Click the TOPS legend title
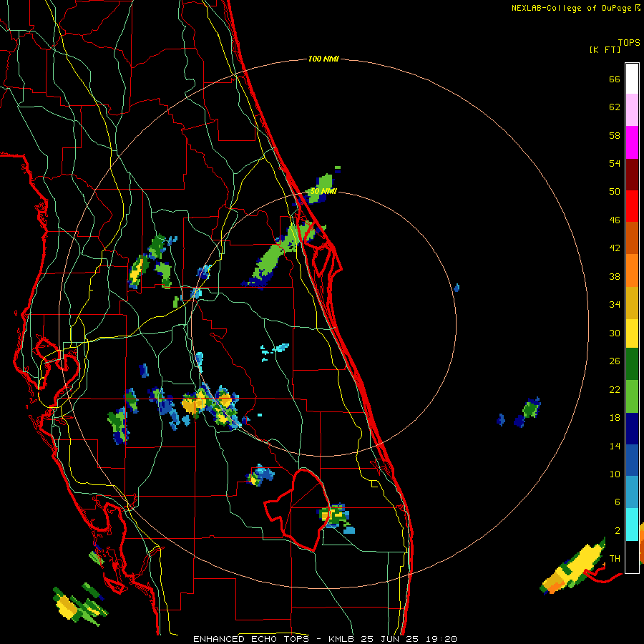This screenshot has height=644, width=644. tap(629, 43)
